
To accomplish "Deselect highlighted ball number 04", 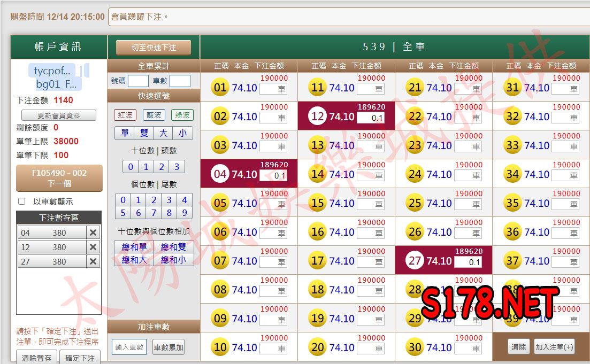I will (220, 174).
